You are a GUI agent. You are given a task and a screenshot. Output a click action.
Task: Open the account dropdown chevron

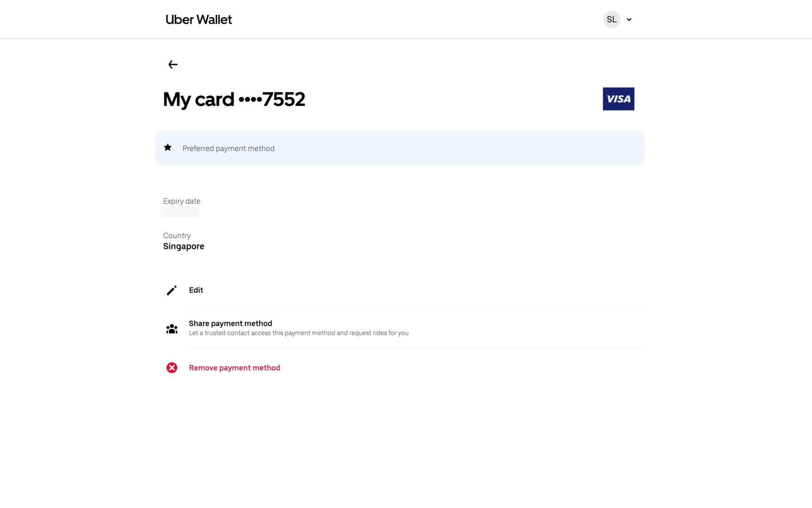(629, 19)
